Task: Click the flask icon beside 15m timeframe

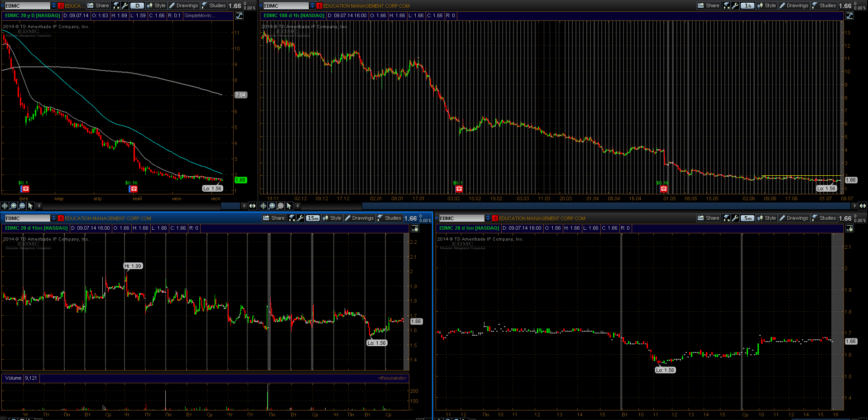Action: click(292, 218)
